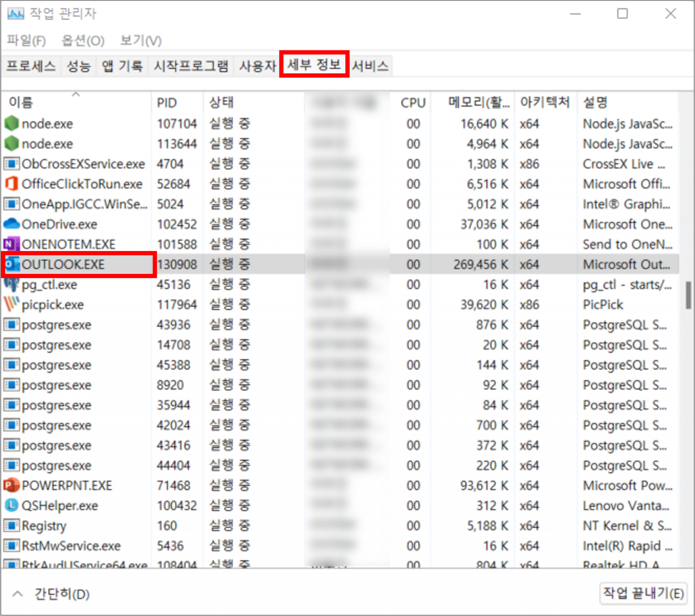
Task: Click the 간단히(D) label
Action: [62, 594]
